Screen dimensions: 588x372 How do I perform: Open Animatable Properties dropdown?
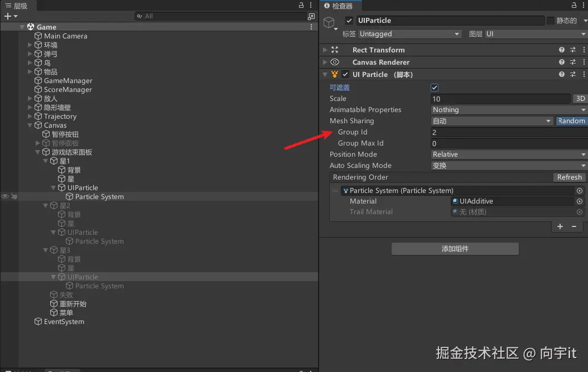click(509, 110)
